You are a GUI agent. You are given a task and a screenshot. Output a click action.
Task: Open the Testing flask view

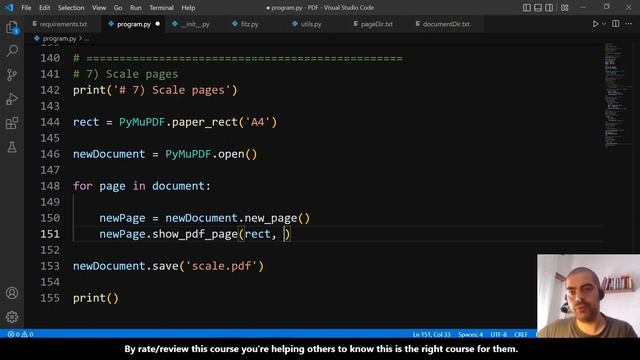point(12,147)
